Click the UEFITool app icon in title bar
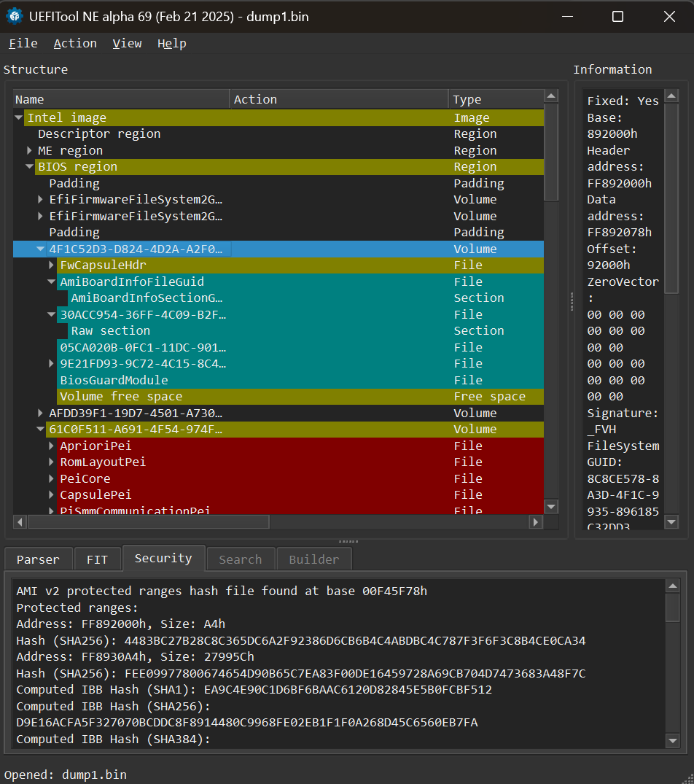694x784 pixels. (x=15, y=17)
